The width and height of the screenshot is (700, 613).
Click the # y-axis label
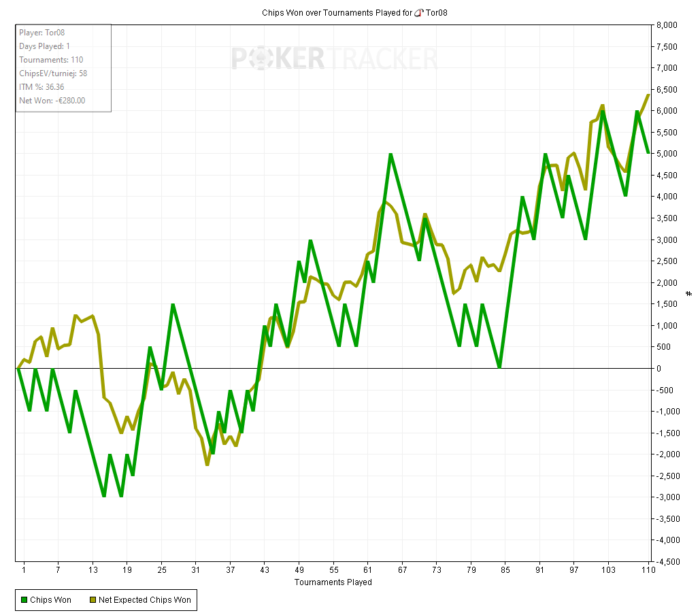tap(689, 293)
